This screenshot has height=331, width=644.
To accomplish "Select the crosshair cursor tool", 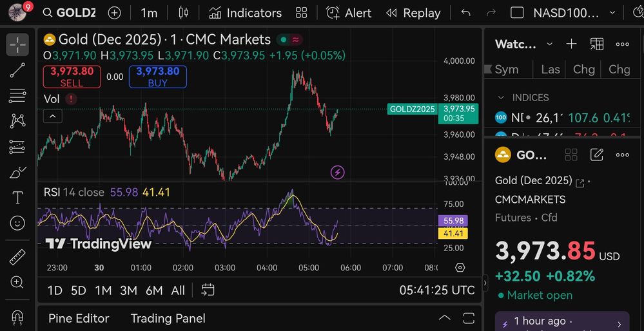I will coord(17,44).
